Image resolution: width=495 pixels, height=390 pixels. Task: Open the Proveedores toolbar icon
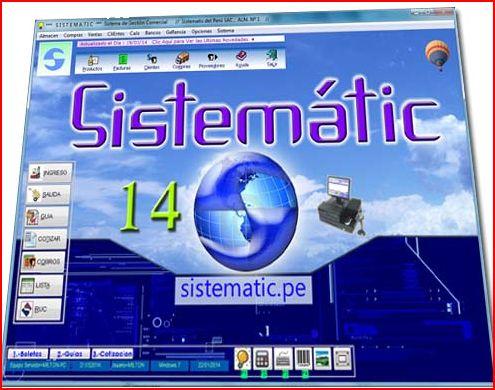click(x=212, y=60)
